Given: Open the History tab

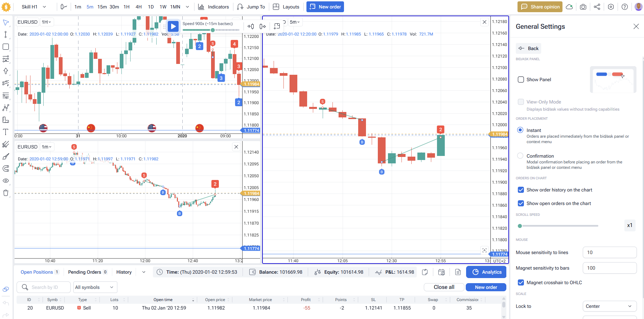Looking at the screenshot, I should [124, 272].
